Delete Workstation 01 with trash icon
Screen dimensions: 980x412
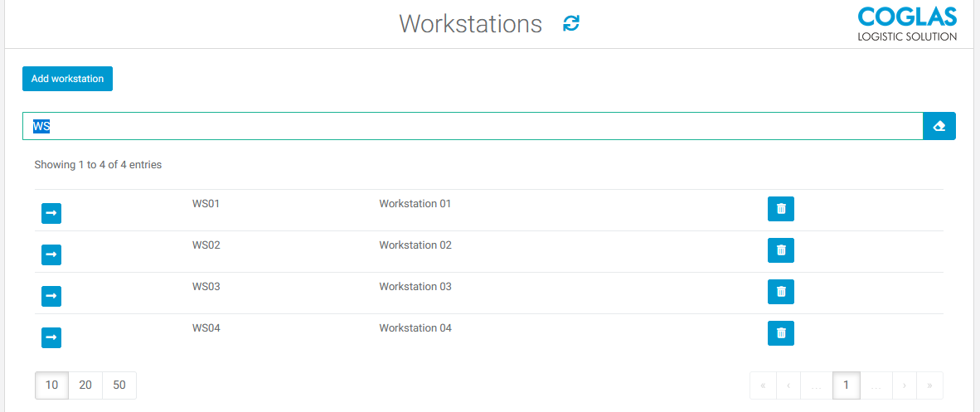click(780, 209)
